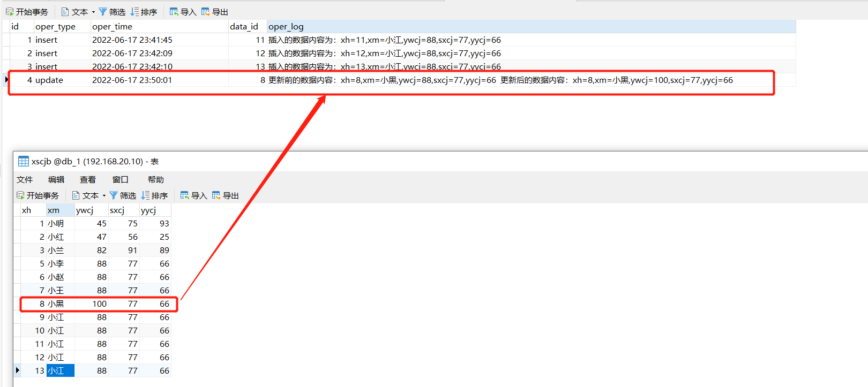Click the xscjb table icon in title bar
868x387 pixels.
[x=24, y=161]
